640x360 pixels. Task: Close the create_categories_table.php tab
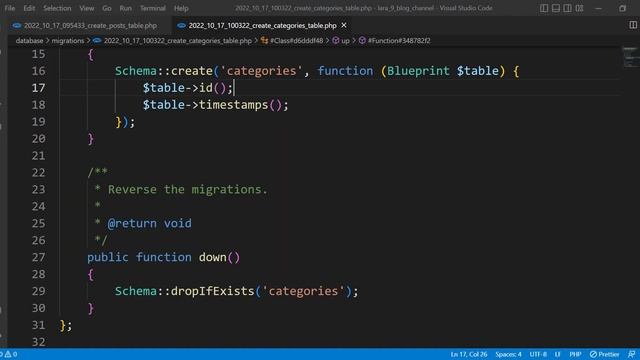pyautogui.click(x=344, y=25)
